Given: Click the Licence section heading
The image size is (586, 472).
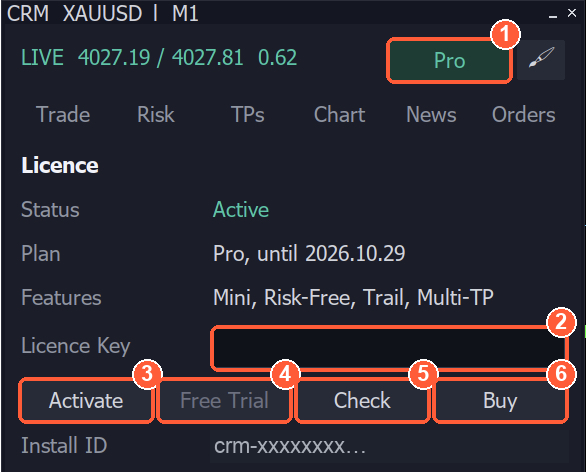Looking at the screenshot, I should (60, 165).
